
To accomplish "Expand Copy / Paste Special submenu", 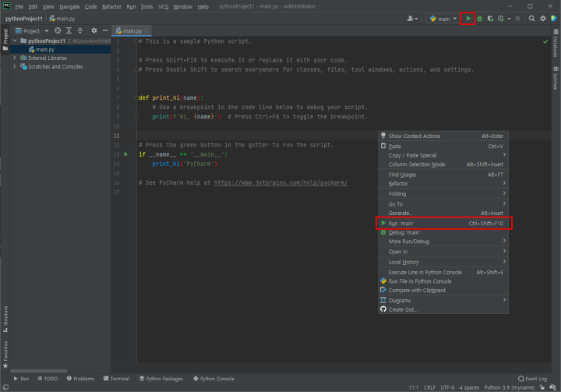I will pos(443,155).
